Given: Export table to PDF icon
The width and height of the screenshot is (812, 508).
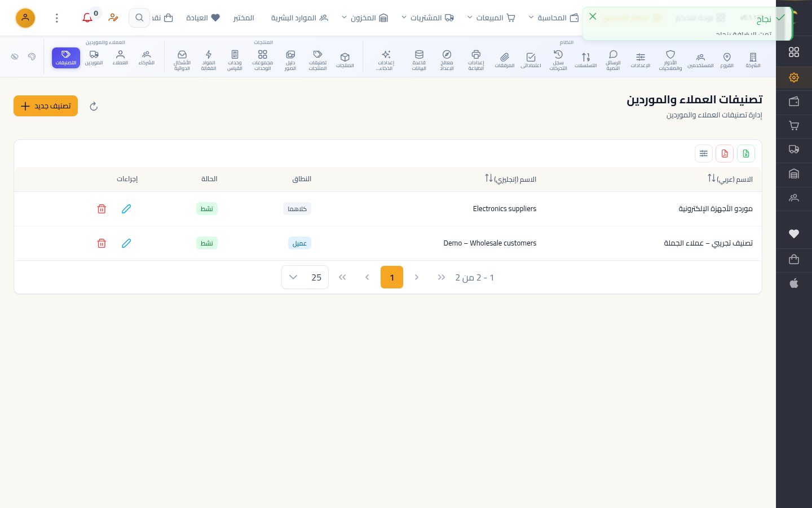Looking at the screenshot, I should (725, 154).
